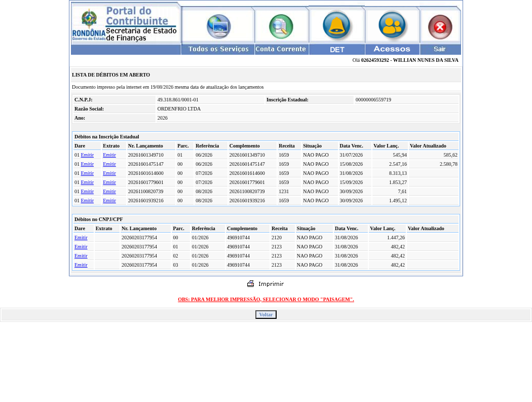The height and width of the screenshot is (402, 532).
Task: Click the printer icon beside Imprimir
Action: (251, 284)
